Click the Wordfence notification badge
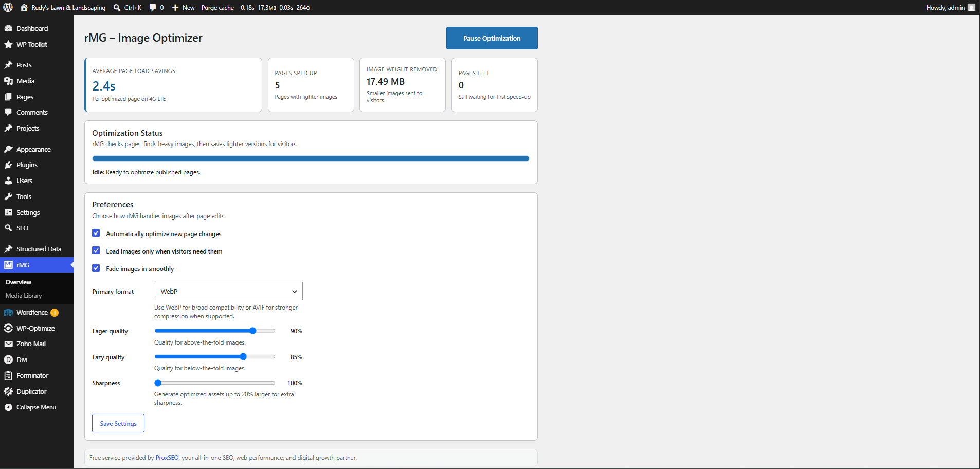The image size is (980, 469). tap(55, 313)
